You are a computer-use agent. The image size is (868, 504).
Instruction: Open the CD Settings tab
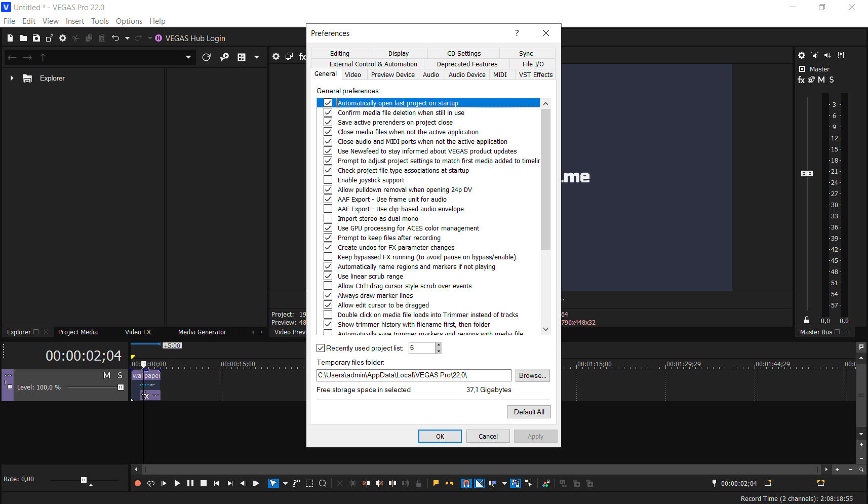pyautogui.click(x=464, y=53)
